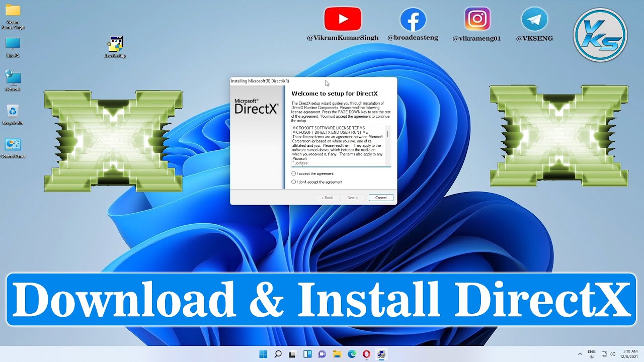This screenshot has height=362, width=644.
Task: Click the greyed-out < Back button
Action: point(328,198)
